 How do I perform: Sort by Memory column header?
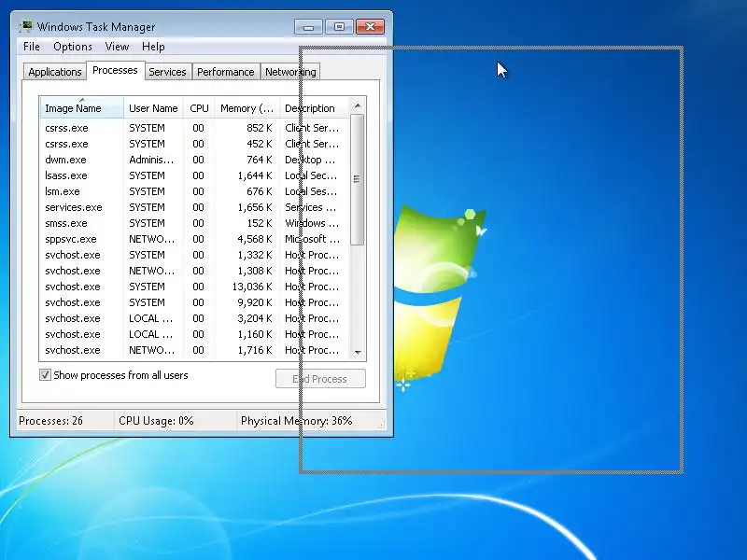(x=247, y=108)
